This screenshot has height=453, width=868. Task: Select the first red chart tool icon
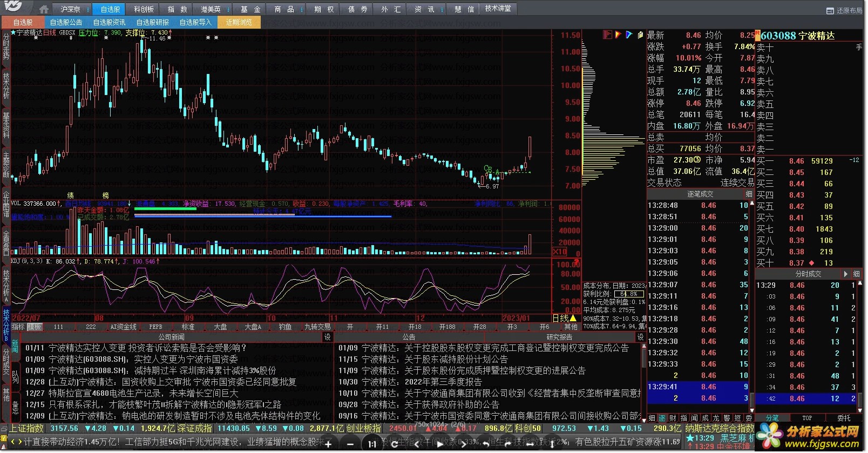click(x=607, y=35)
